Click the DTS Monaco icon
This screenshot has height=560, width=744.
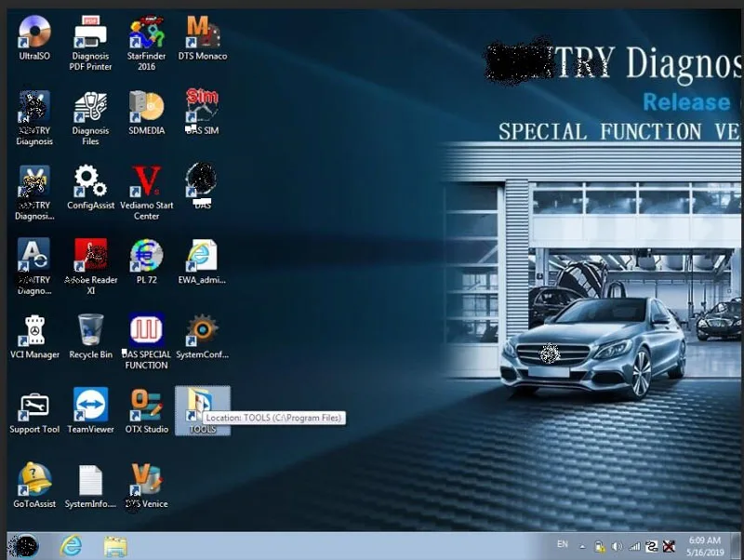203,38
